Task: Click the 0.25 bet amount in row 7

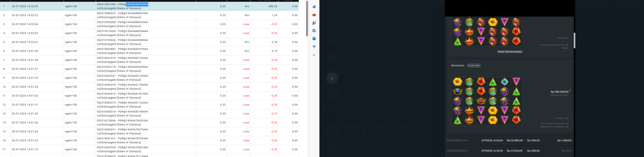Action: tap(223, 60)
